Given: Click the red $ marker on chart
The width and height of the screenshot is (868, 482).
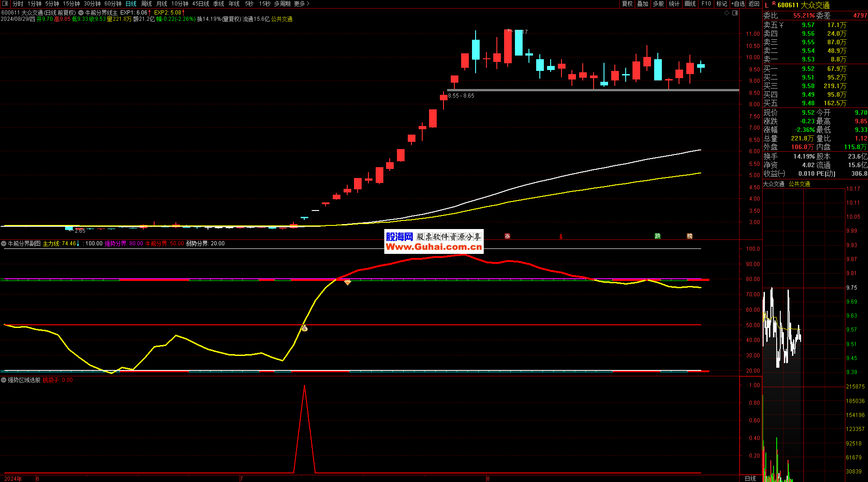Looking at the screenshot, I should click(561, 237).
